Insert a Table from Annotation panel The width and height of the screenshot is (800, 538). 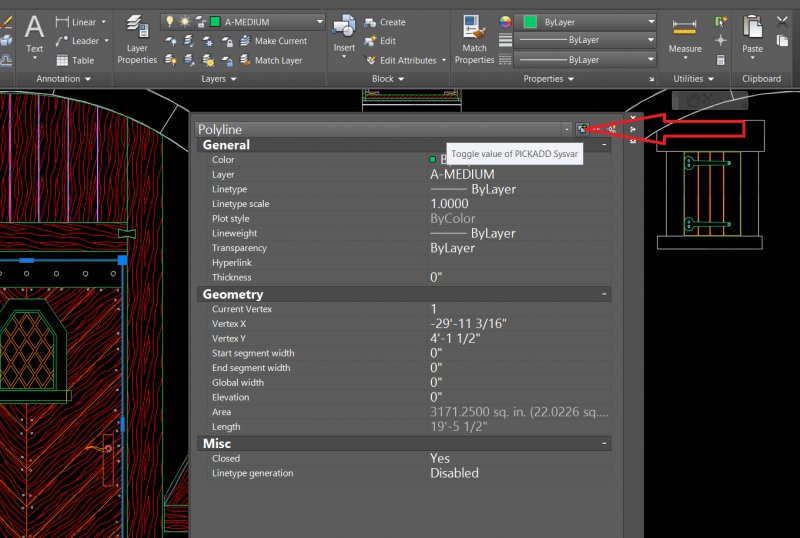74,60
